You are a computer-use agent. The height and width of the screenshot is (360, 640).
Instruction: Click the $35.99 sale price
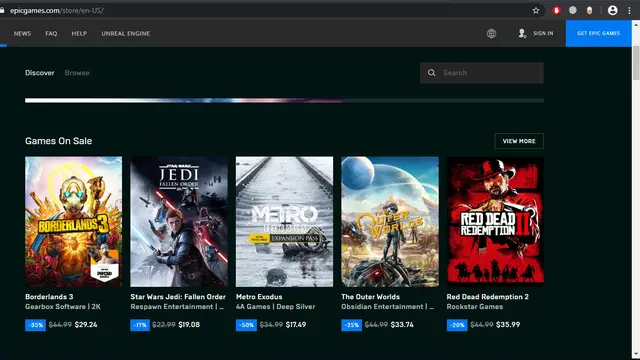tap(508, 325)
